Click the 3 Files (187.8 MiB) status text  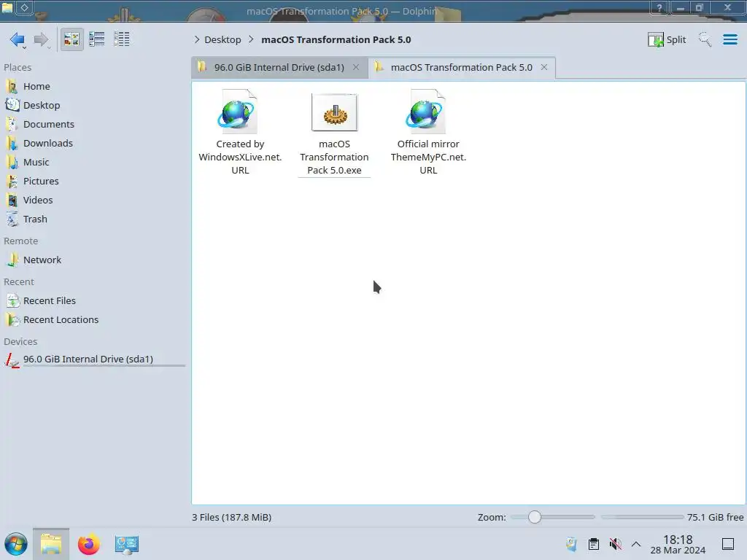point(231,517)
